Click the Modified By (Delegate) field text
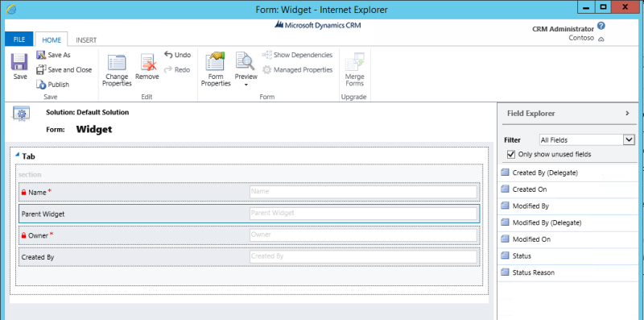644x320 pixels. coord(547,222)
